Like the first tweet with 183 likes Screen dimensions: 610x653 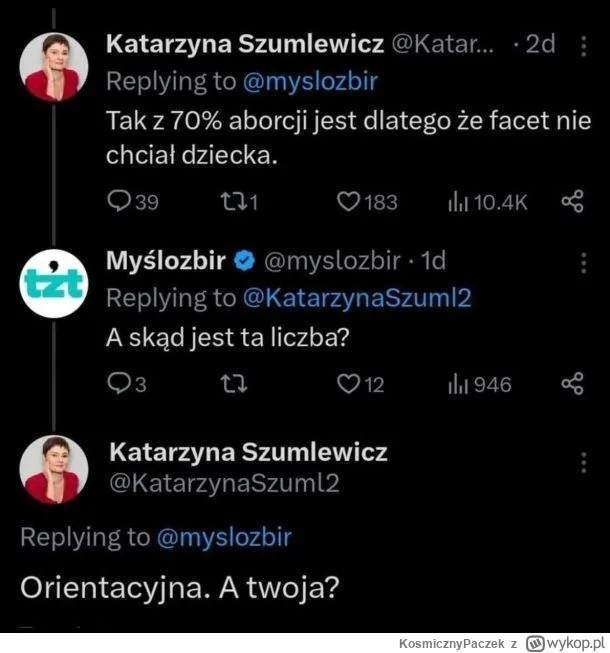[x=347, y=202]
